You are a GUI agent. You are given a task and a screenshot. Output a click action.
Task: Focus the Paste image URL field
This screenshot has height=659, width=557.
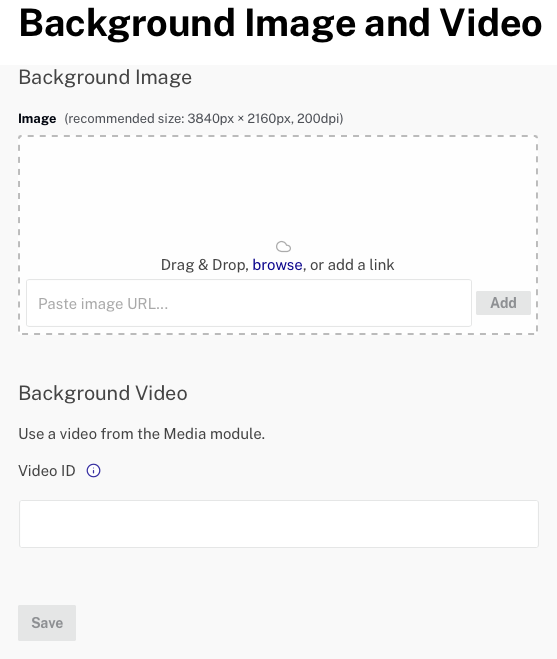point(249,303)
